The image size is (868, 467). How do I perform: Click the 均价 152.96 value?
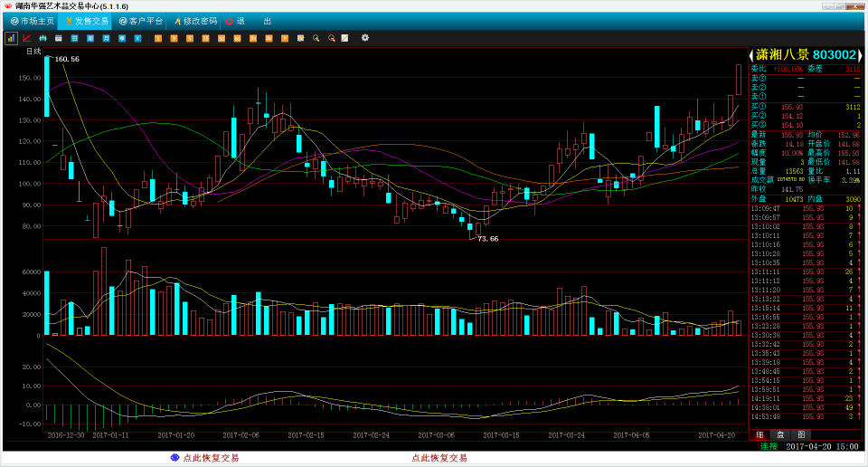(849, 135)
